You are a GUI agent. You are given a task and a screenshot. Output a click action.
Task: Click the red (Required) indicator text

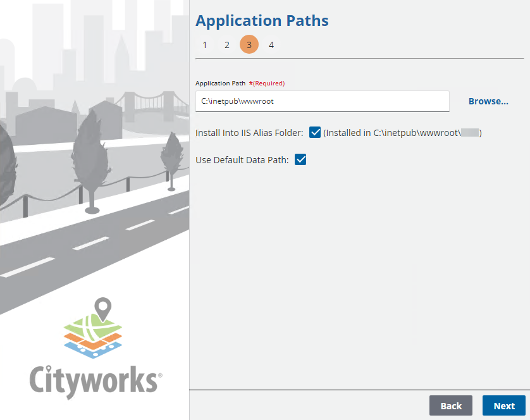point(267,83)
